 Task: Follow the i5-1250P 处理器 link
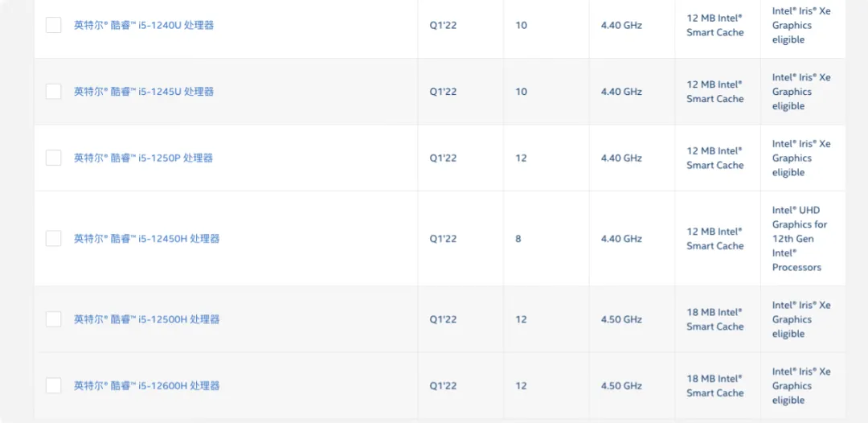(x=144, y=158)
